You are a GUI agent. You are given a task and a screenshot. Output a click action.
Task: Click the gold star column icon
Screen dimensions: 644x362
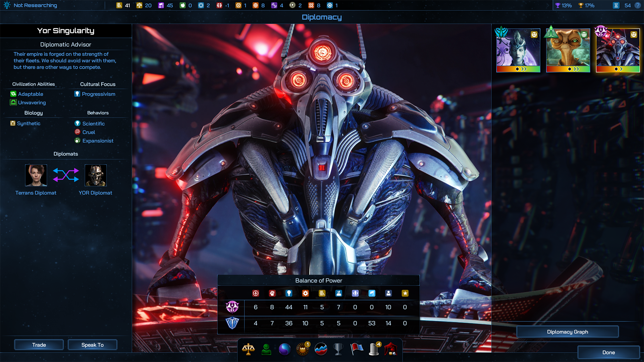(x=405, y=293)
